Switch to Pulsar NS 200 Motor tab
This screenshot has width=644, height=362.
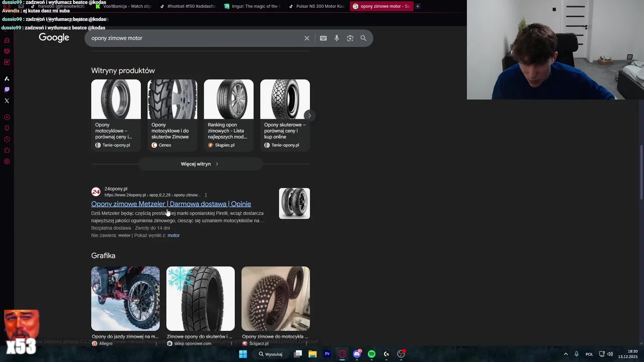pos(316,6)
